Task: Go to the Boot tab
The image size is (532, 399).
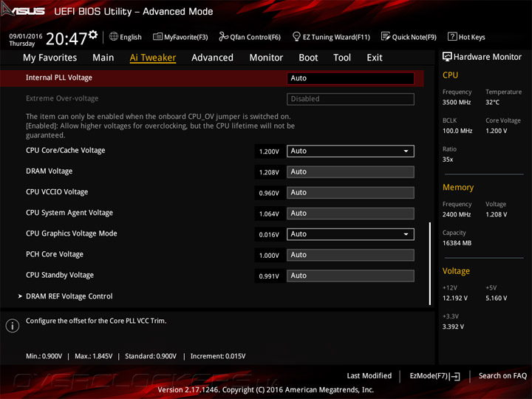Action: point(308,58)
